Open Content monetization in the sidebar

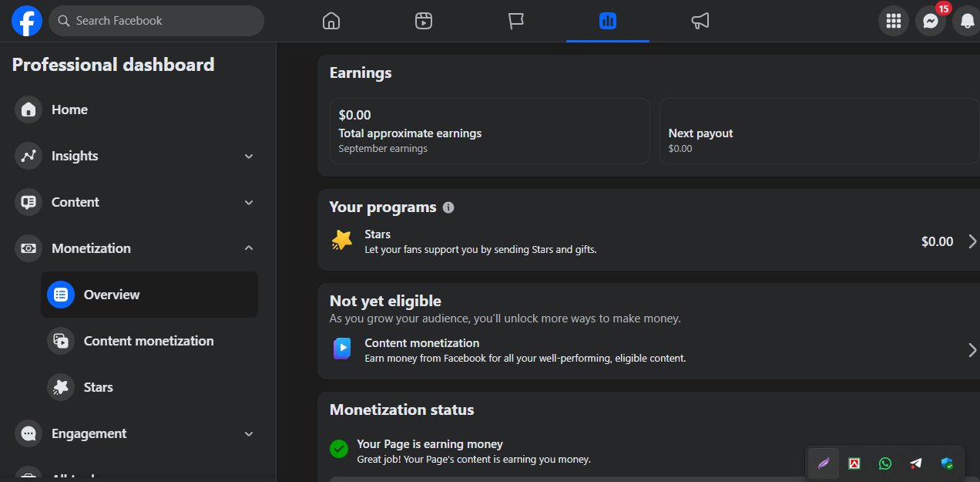149,341
